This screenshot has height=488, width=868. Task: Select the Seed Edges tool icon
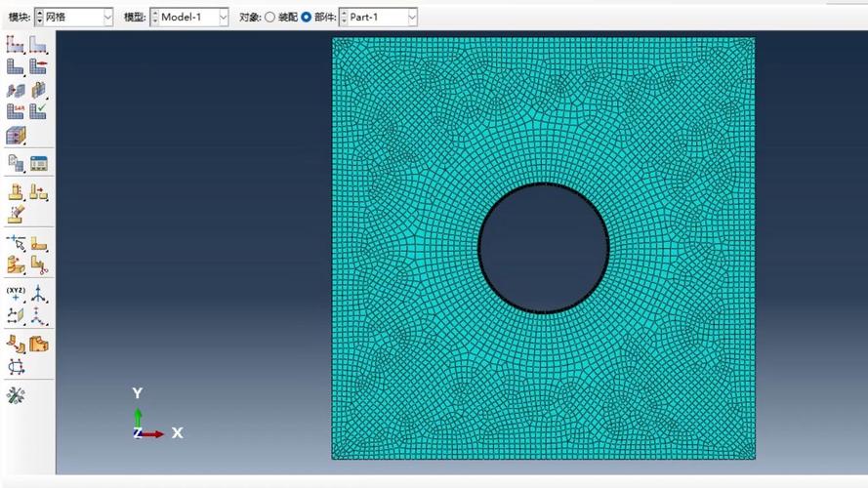[38, 44]
